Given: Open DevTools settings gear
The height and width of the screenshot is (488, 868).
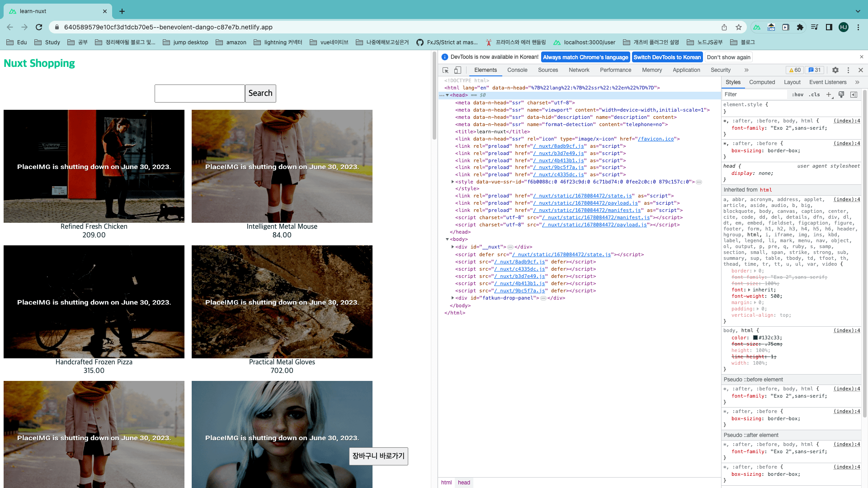Looking at the screenshot, I should (835, 70).
